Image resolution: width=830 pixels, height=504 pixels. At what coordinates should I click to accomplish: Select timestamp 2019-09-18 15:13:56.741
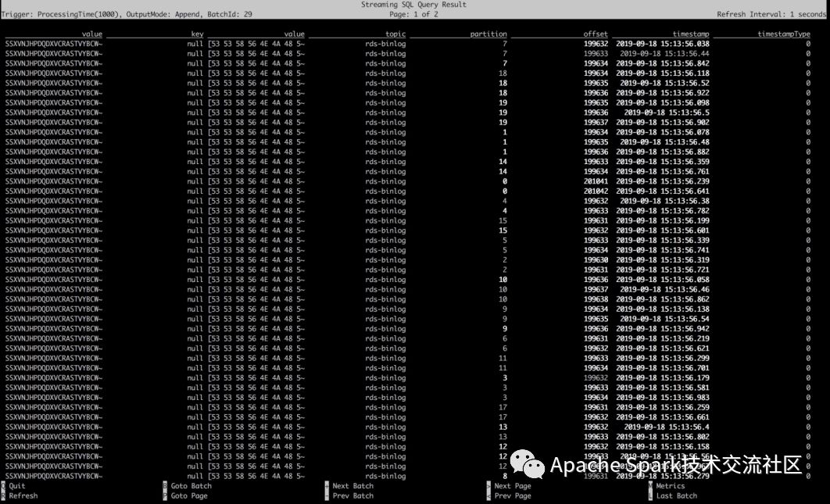pyautogui.click(x=663, y=250)
